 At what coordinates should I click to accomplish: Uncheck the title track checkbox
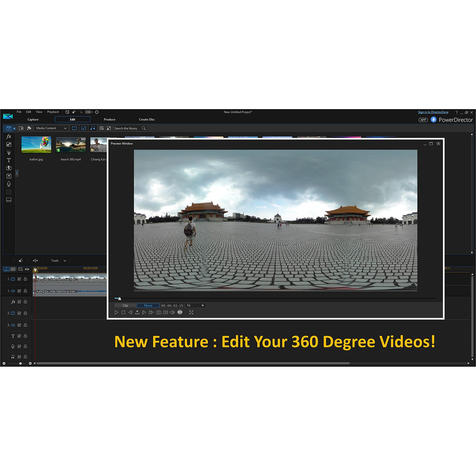[19, 336]
